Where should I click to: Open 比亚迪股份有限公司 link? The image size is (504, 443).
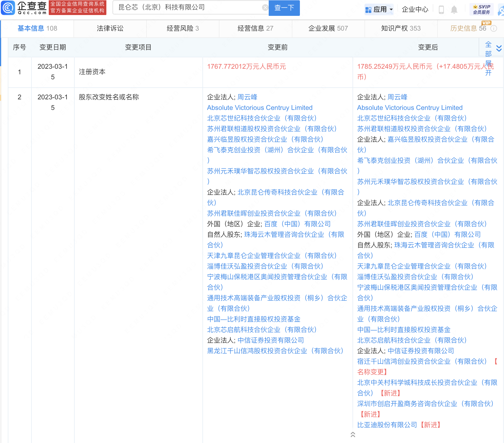pyautogui.click(x=387, y=425)
